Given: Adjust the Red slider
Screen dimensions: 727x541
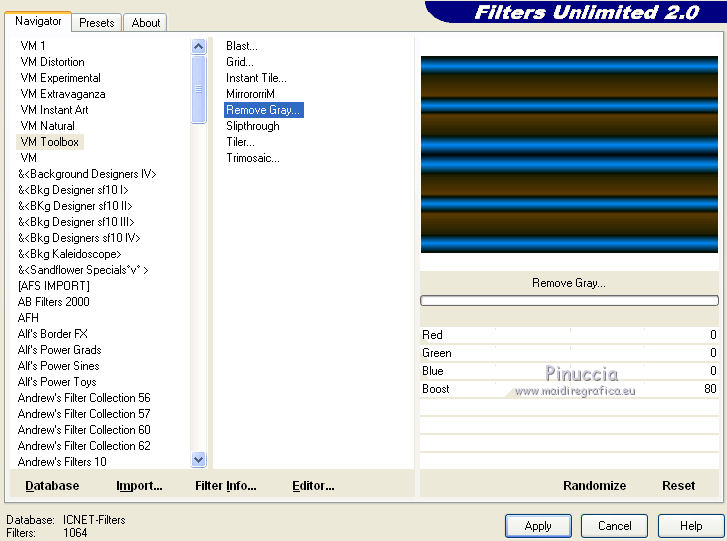Looking at the screenshot, I should tap(569, 335).
